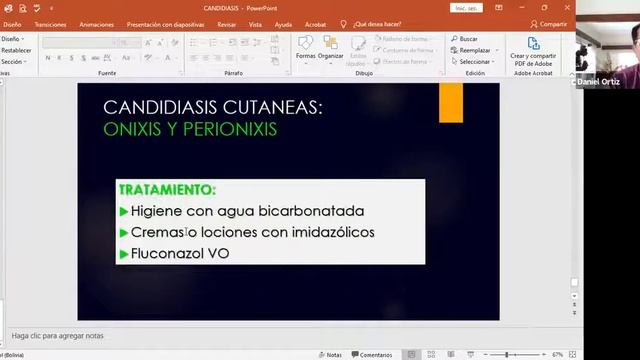Screen dimensions: 640x360
Task: Align text left in Párrafo group
Action: (193, 58)
